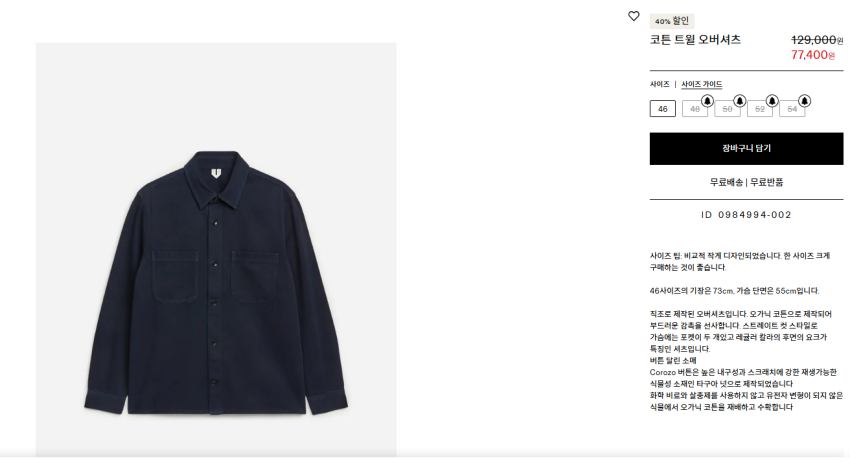
Task: Click the 40% 할인 badge
Action: [x=672, y=21]
